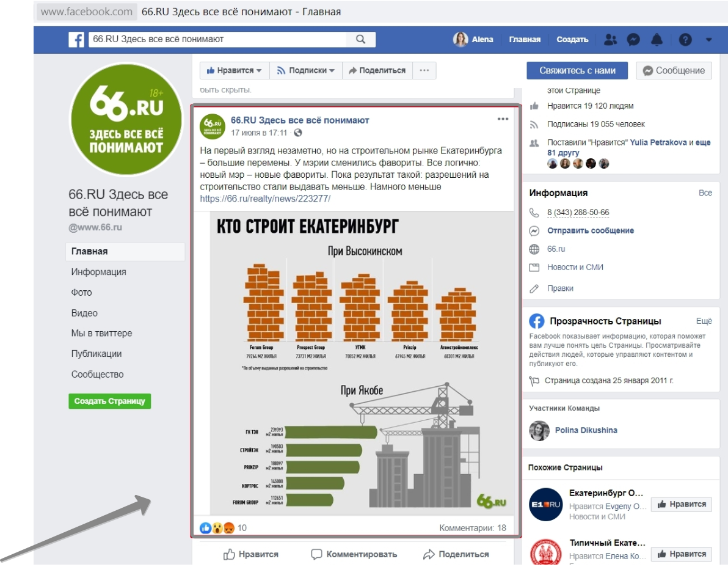The width and height of the screenshot is (728, 575).
Task: Click the Facebook search input field
Action: [x=217, y=40]
